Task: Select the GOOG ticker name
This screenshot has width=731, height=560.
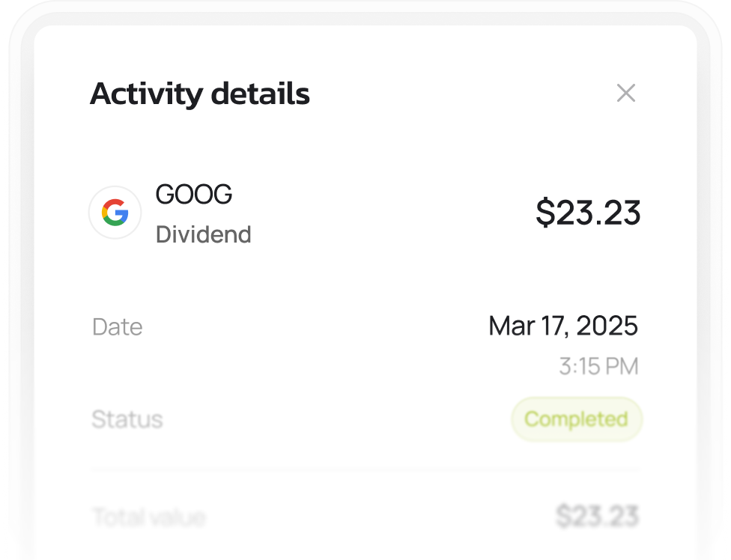Action: tap(194, 195)
